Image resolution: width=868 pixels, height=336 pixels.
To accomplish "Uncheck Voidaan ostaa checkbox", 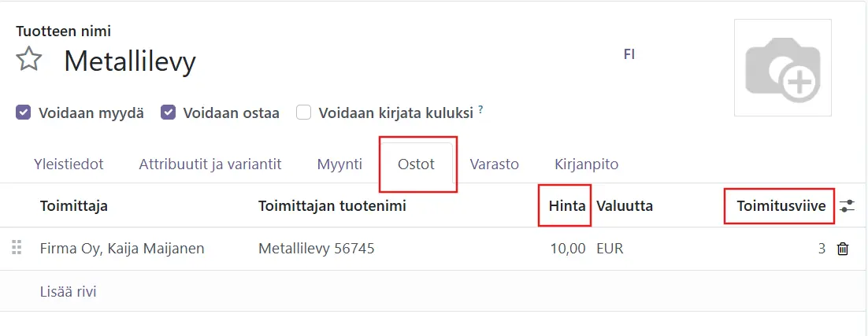I will point(169,113).
